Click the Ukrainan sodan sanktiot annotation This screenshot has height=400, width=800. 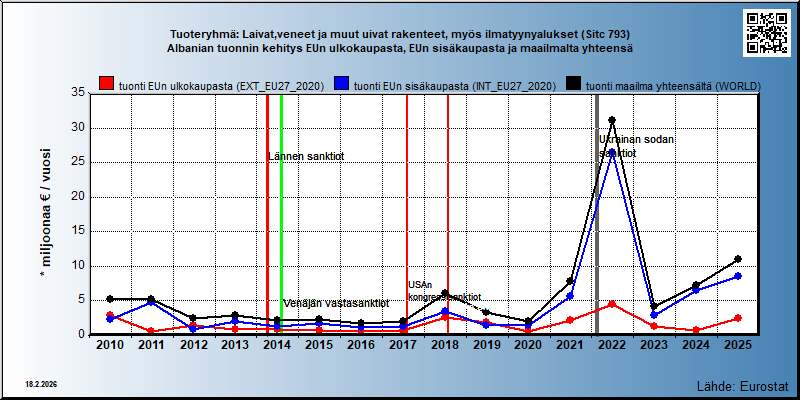click(637, 146)
